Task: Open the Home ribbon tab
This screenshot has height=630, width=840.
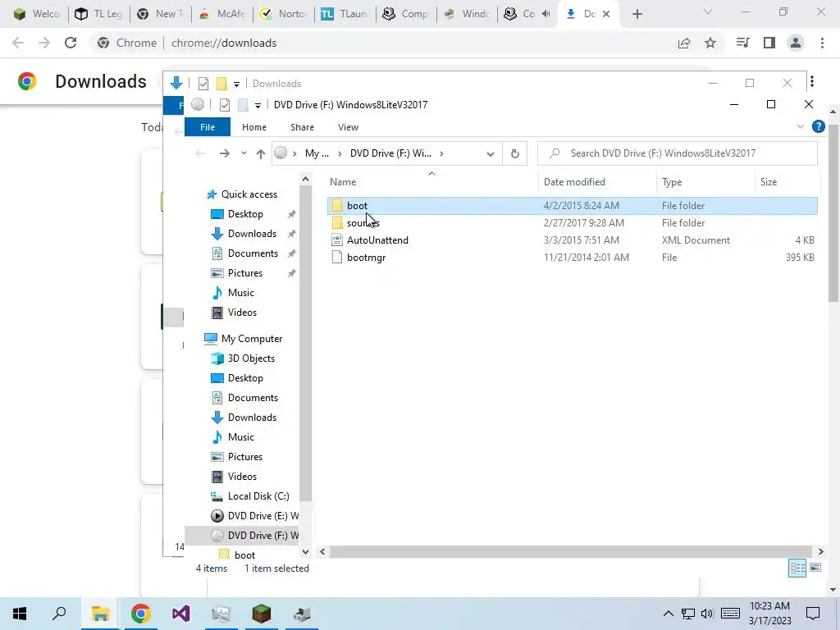Action: pos(254,127)
